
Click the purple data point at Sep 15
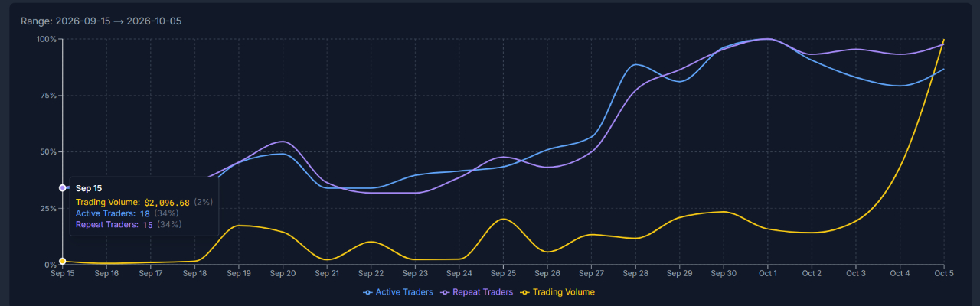click(x=63, y=187)
